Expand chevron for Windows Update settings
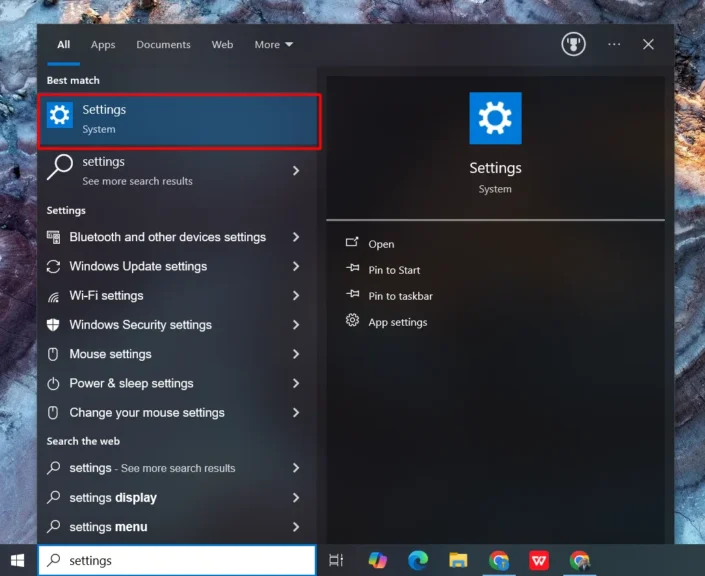705x576 pixels. coord(296,266)
